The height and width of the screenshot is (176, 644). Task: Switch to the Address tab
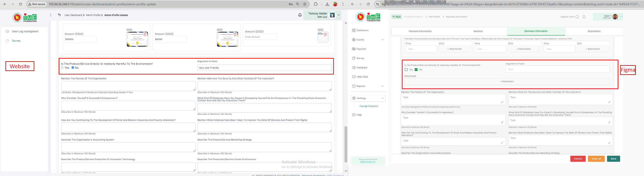tap(478, 31)
